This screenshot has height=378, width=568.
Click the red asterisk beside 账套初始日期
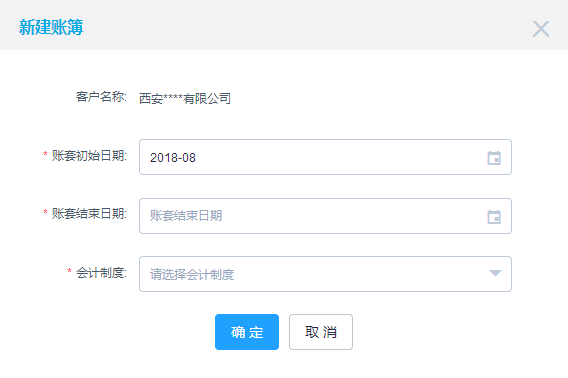[x=45, y=154]
